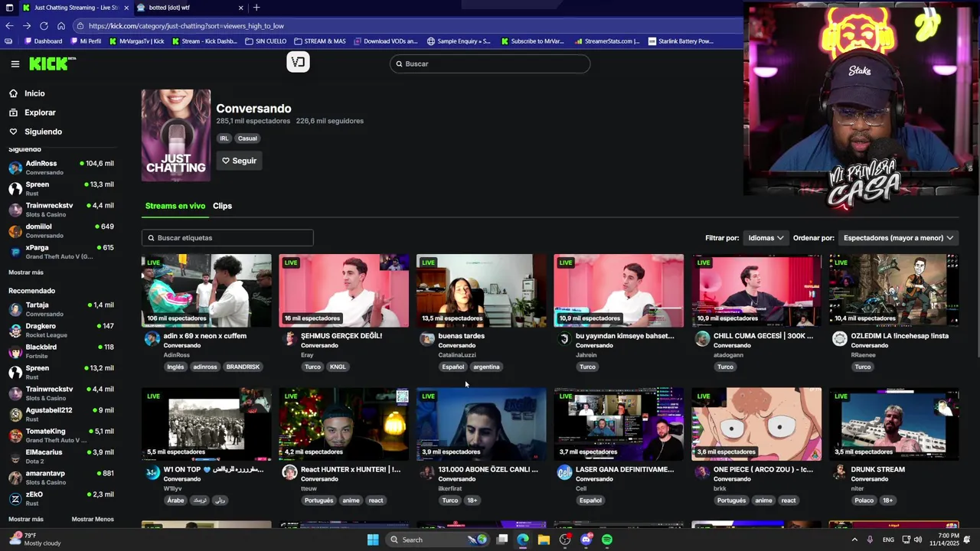
Task: Open AdinRoss avatar in sidebar
Action: coord(15,168)
